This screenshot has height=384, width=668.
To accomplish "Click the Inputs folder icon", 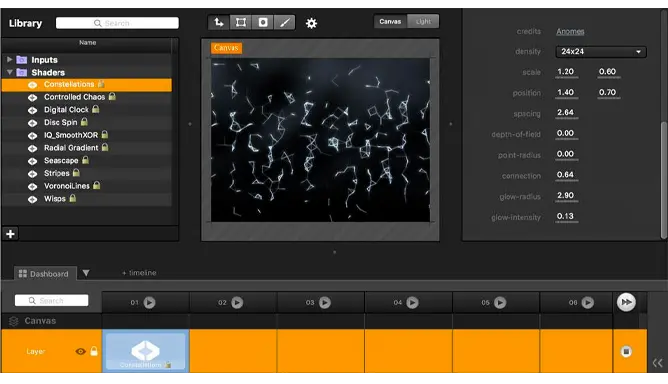I will (x=22, y=60).
